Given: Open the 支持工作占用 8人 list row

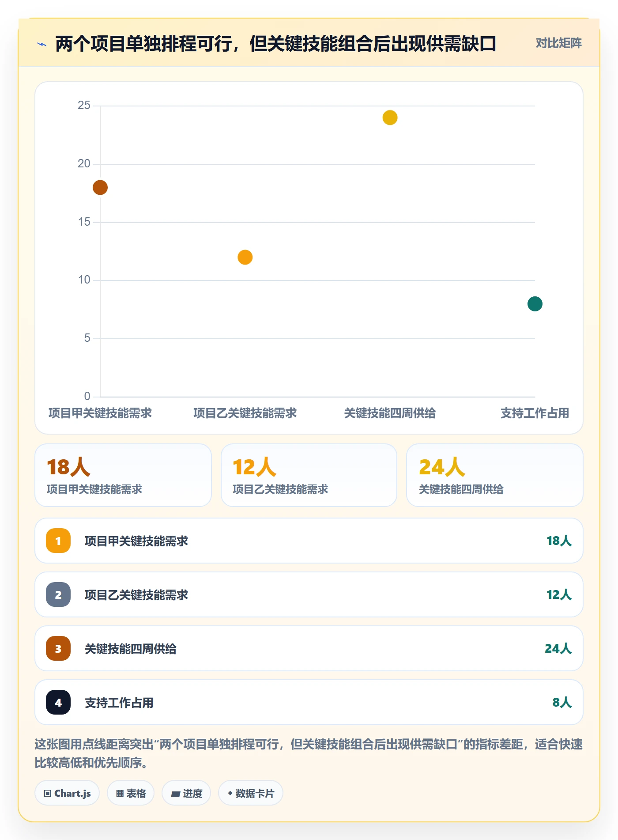Looking at the screenshot, I should (309, 702).
